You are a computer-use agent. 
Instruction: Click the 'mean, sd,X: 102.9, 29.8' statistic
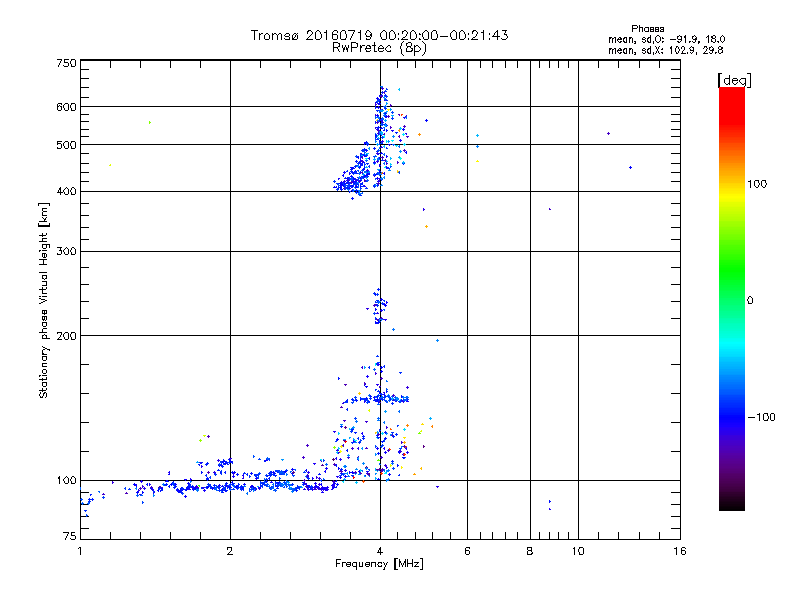pyautogui.click(x=665, y=50)
